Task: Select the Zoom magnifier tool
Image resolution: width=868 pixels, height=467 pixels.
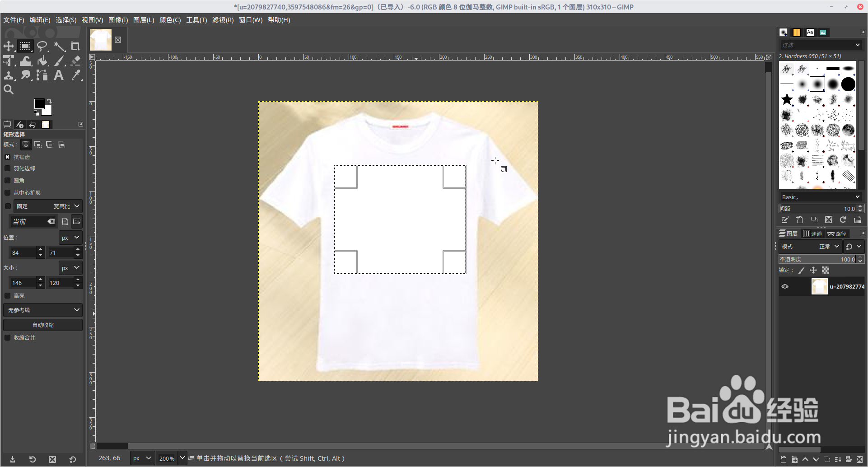Action: [9, 89]
